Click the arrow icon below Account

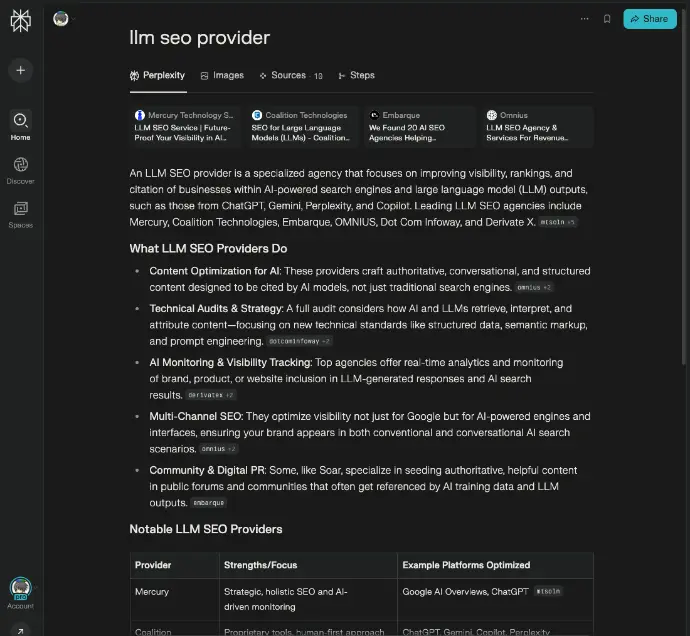click(21, 631)
